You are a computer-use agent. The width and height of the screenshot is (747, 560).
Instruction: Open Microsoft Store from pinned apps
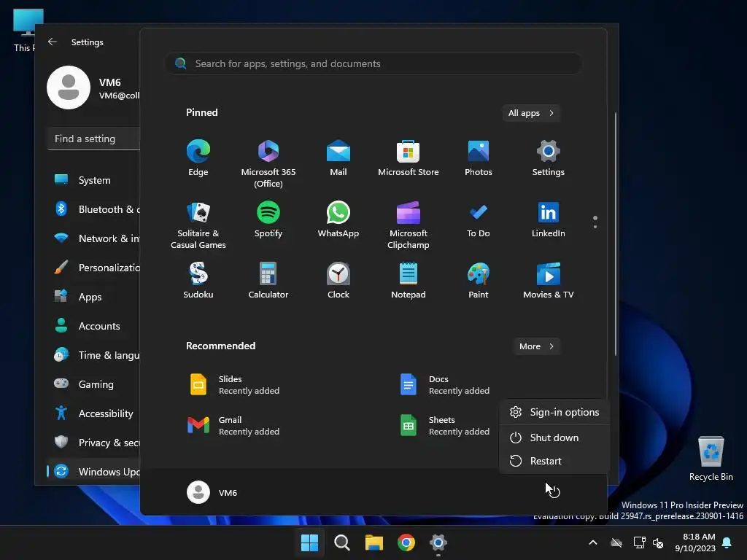point(409,157)
